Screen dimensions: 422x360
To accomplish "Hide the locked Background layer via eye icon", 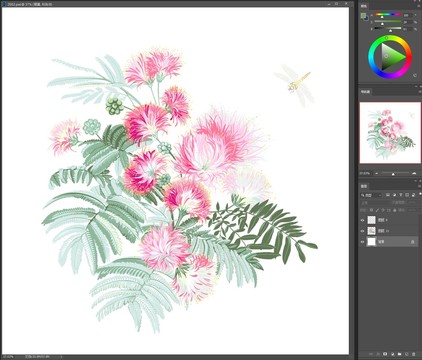I will 362,242.
